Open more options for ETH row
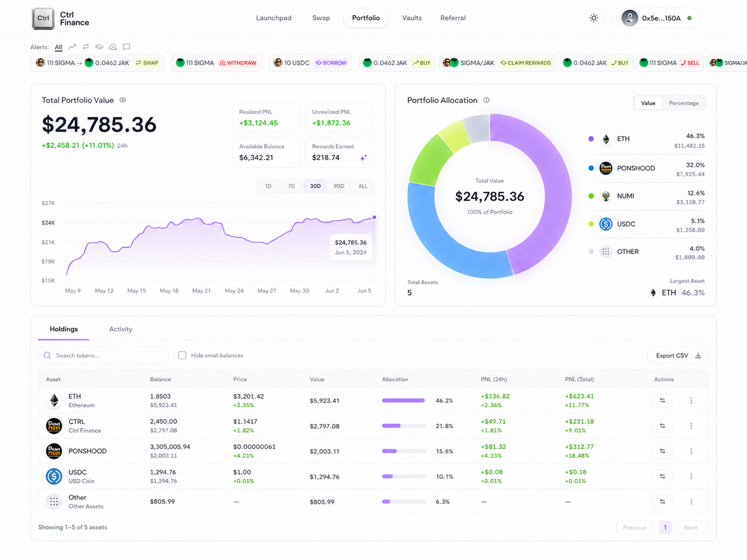 tap(691, 401)
